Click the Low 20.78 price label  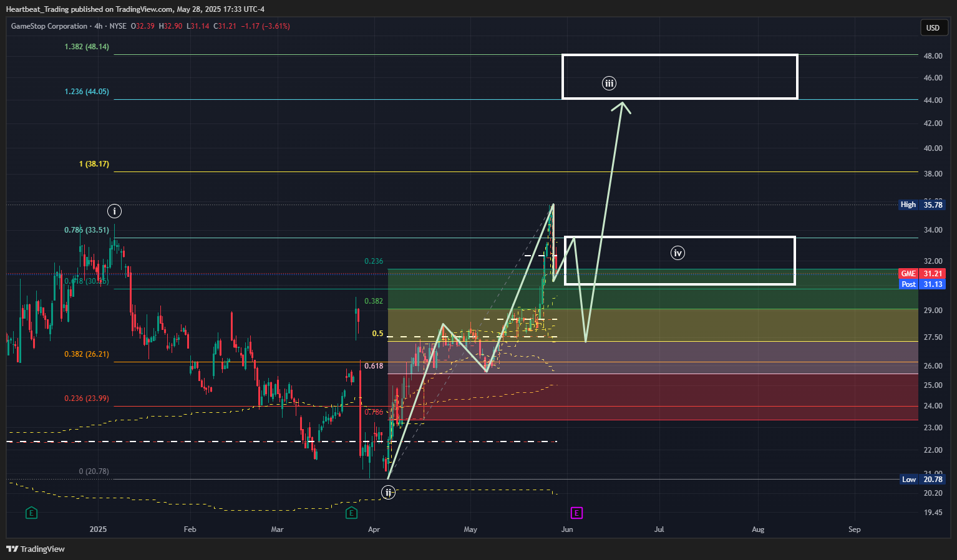[x=922, y=480]
